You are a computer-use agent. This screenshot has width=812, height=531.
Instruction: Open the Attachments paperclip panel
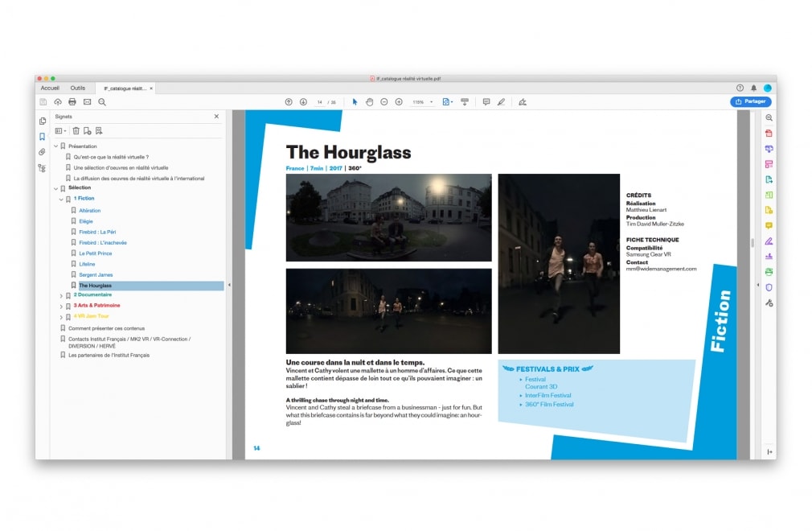[42, 152]
